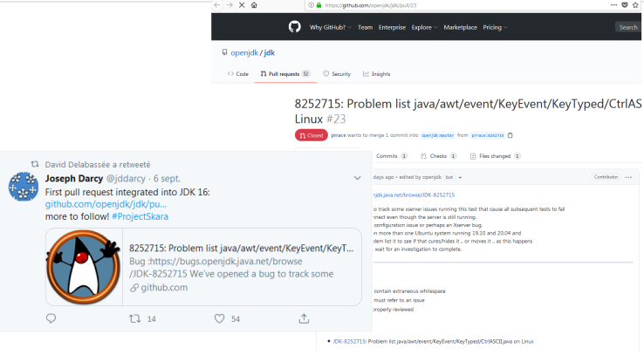Open Joseph Darcy's profile name in tweet
Screen dimensions: 644x355
[74, 179]
